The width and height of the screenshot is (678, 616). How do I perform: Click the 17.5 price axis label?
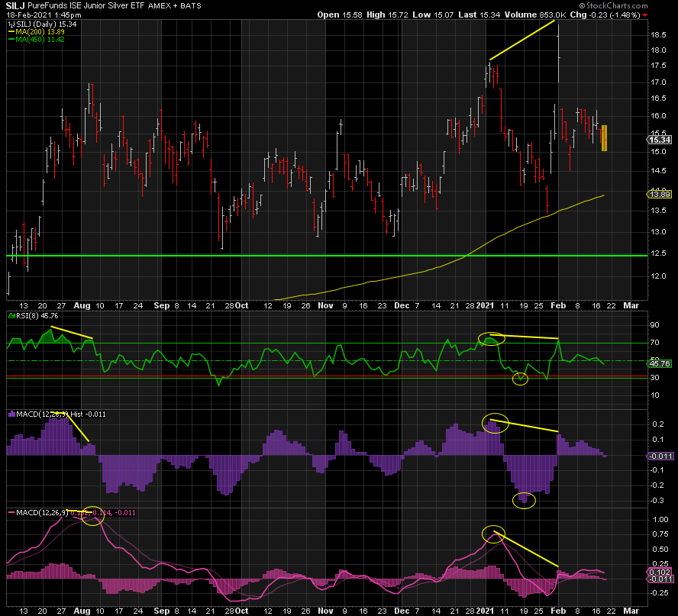[x=658, y=66]
